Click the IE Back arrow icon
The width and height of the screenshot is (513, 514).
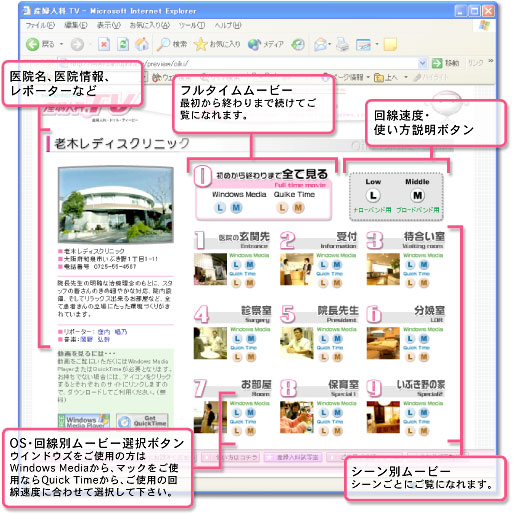(x=32, y=44)
